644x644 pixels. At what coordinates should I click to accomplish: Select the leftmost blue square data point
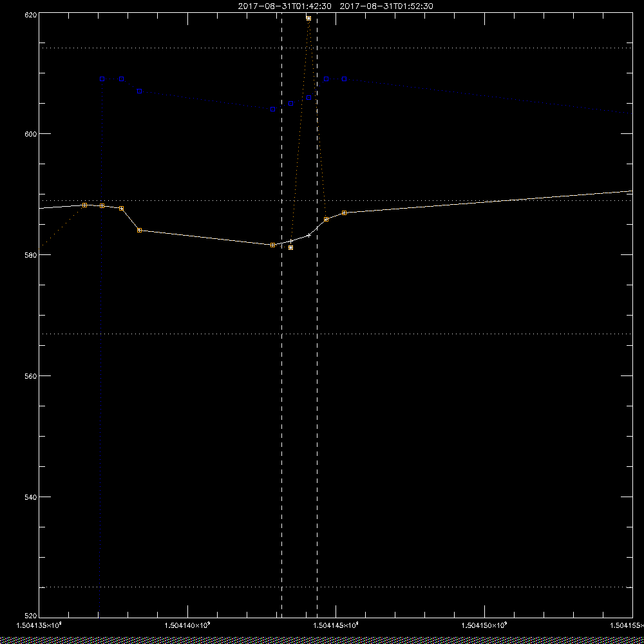click(102, 79)
